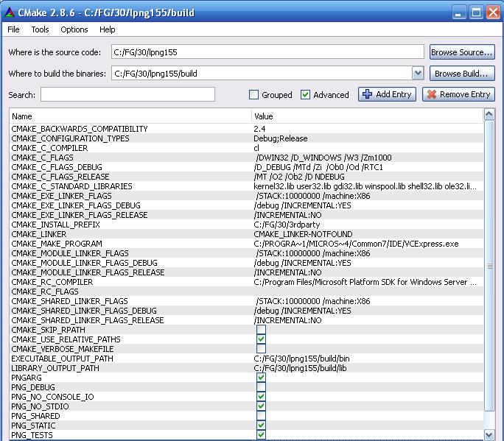The height and width of the screenshot is (441, 504).
Task: Click the /MT /O2 /Ob2 /D NDEBUG value
Action: [x=299, y=177]
